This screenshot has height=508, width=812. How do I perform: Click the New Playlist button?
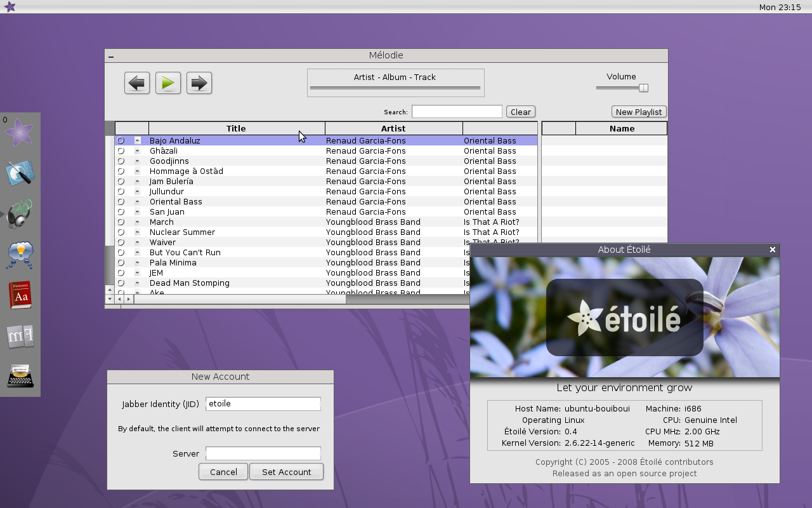pos(639,112)
